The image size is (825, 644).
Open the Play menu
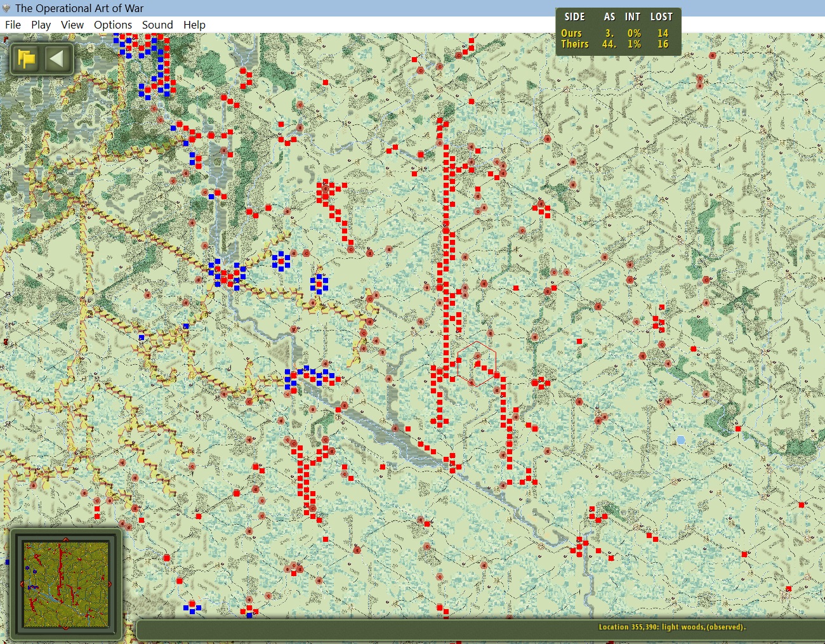[x=41, y=25]
